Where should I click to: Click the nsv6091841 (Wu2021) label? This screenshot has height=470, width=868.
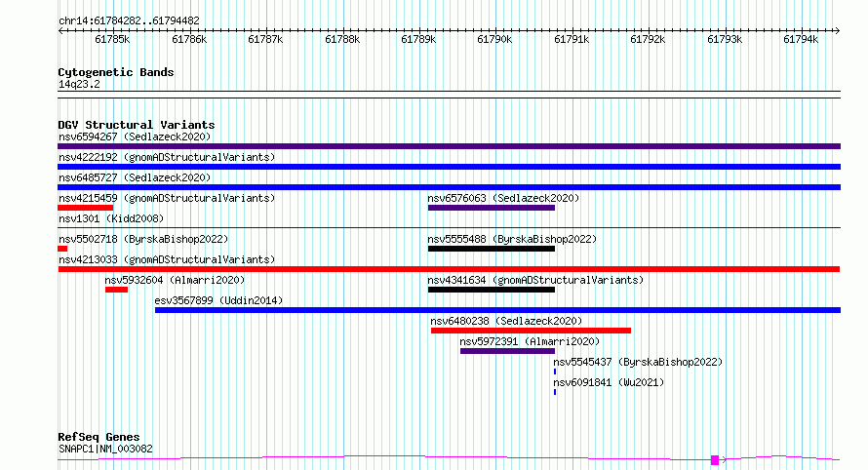coord(609,382)
